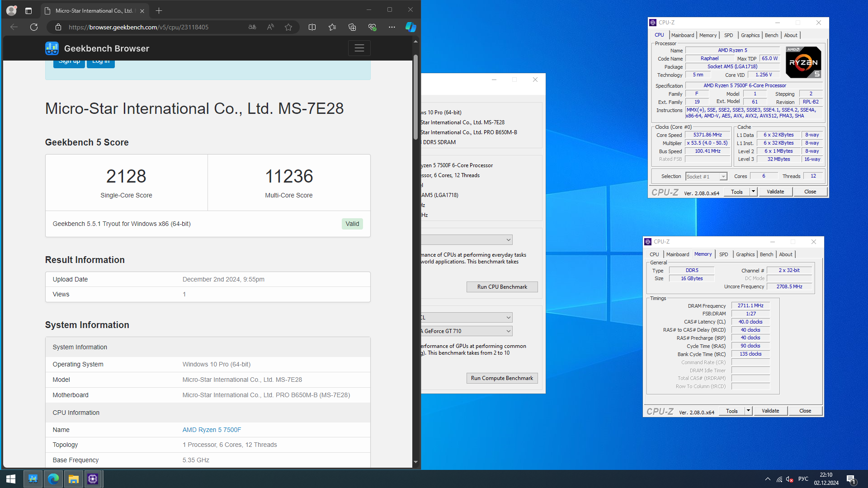Open the GeForce GT 710 device dropdown
This screenshot has height=488, width=868.
click(467, 331)
